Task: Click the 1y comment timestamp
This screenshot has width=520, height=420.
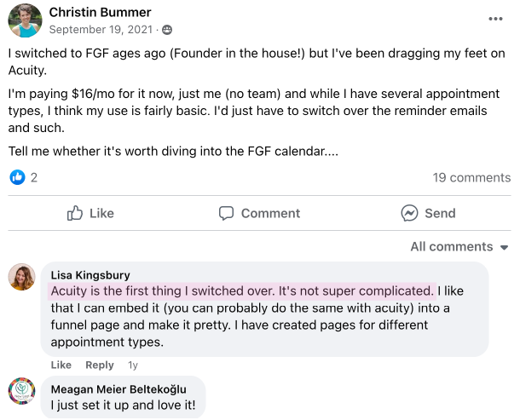Action: point(132,365)
